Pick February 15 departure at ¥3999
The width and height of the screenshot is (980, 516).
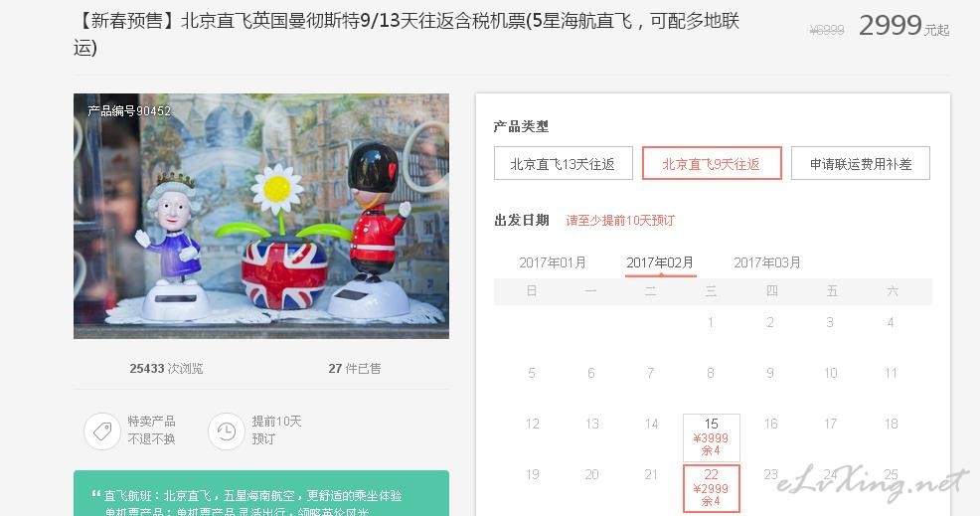click(712, 437)
